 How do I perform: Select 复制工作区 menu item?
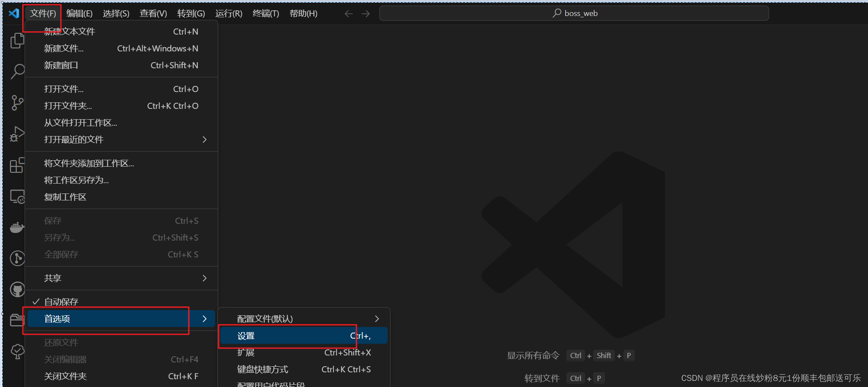point(121,197)
